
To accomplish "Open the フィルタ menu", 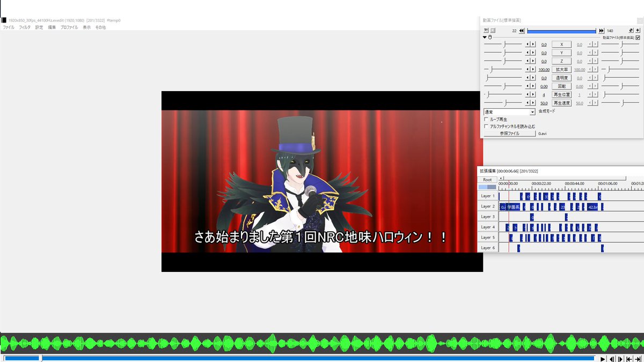I will coord(25,27).
